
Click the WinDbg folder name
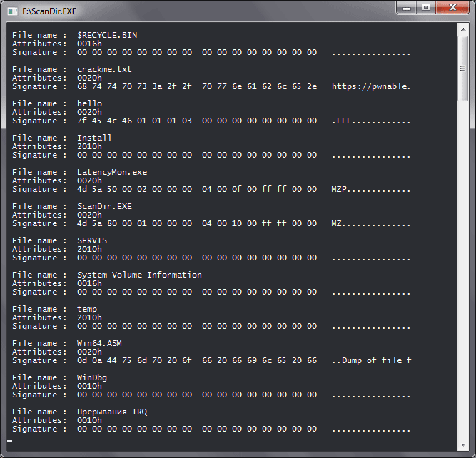coord(91,377)
